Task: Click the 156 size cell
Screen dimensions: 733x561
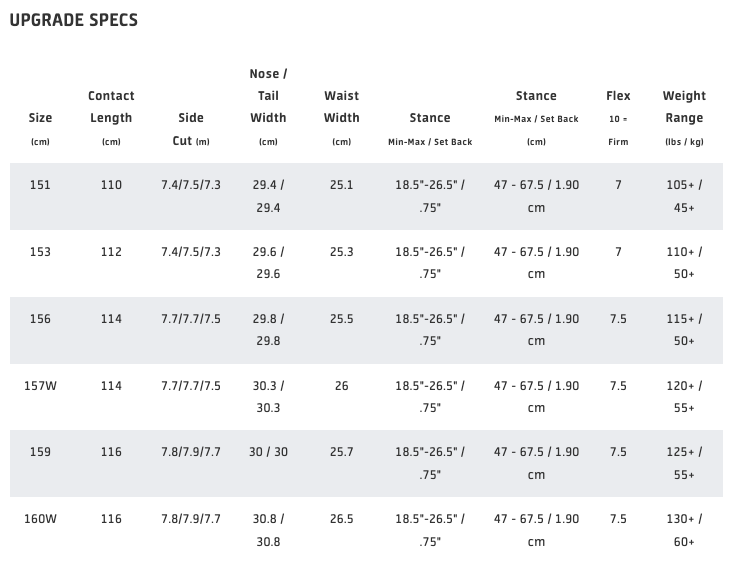Action: (40, 319)
